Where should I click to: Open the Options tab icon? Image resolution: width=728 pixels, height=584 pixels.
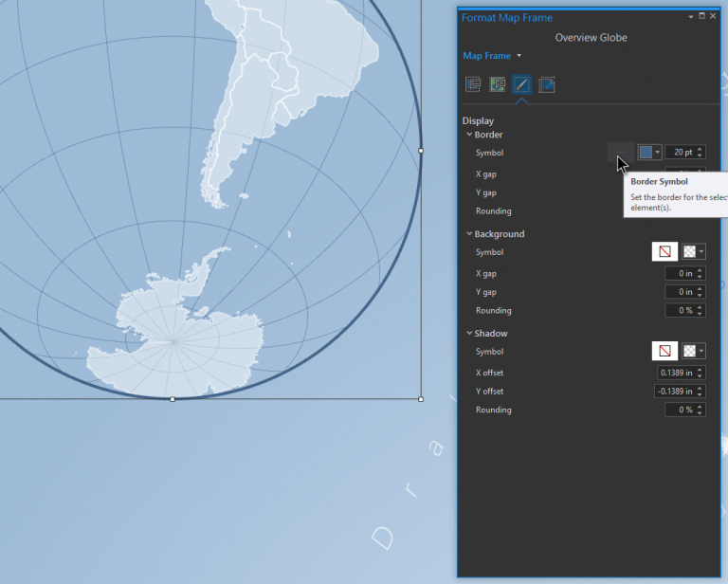click(473, 84)
